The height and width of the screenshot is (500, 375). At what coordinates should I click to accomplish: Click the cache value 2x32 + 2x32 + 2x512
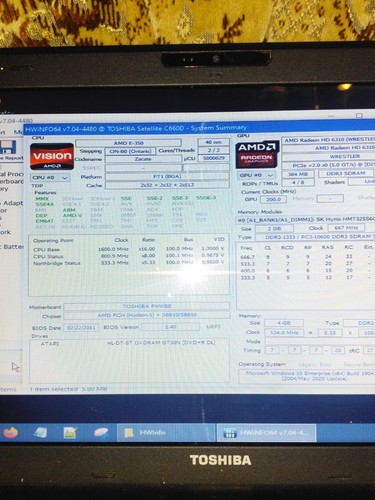tap(167, 184)
